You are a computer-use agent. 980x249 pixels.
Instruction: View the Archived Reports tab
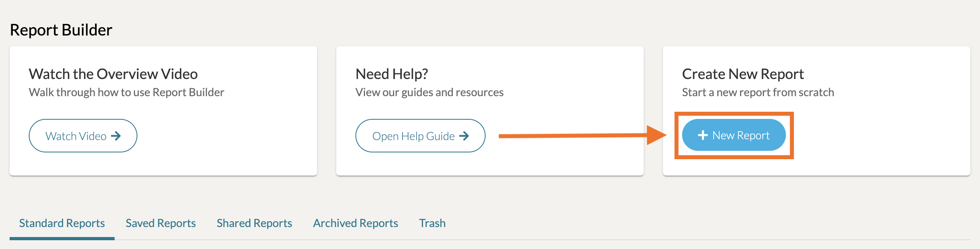355,223
